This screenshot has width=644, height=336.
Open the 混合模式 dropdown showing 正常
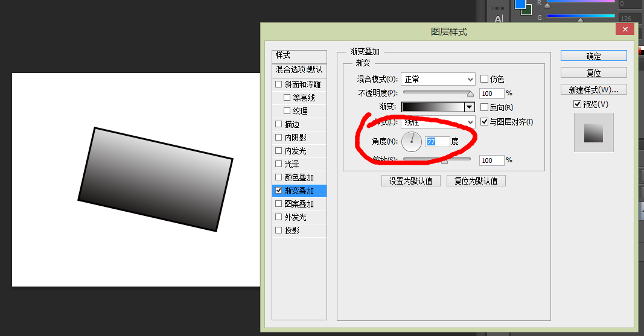click(438, 79)
